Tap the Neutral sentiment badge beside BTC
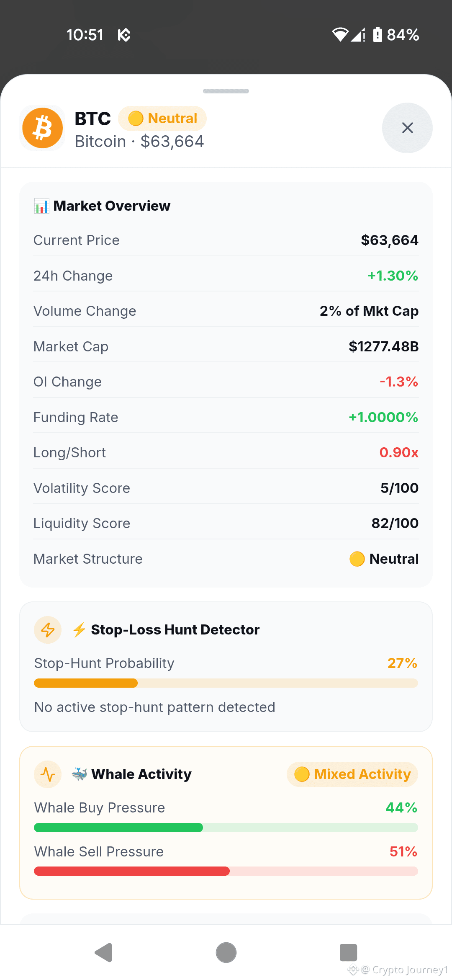452x980 pixels. (x=162, y=119)
